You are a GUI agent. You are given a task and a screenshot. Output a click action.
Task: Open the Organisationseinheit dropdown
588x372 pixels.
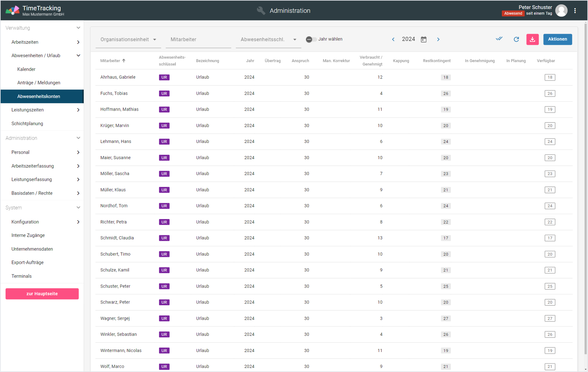click(x=128, y=40)
